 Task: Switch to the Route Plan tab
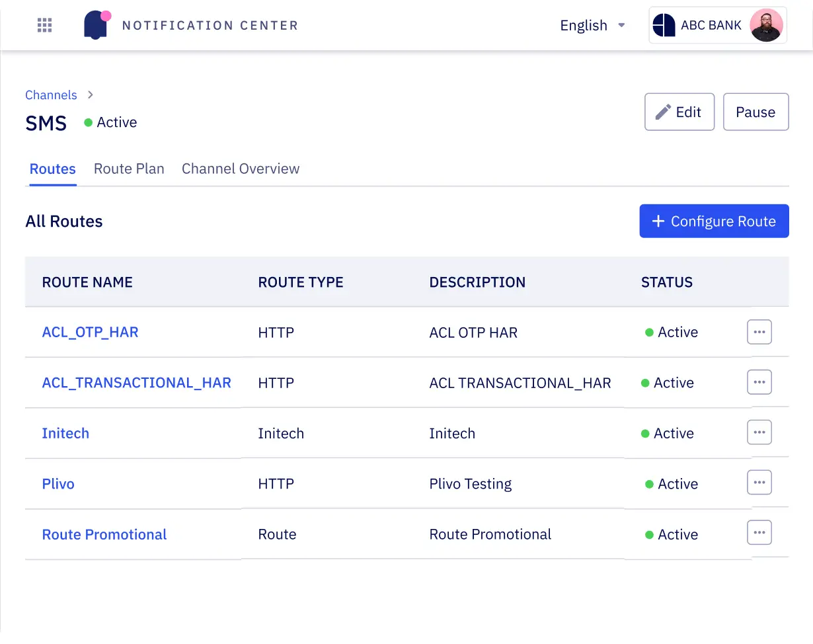[x=129, y=169]
